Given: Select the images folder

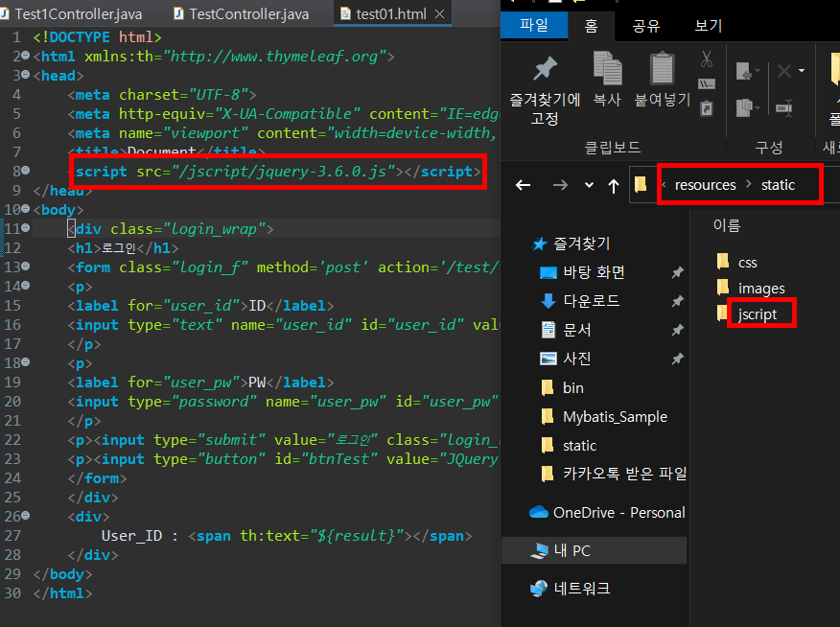Looking at the screenshot, I should [x=751, y=288].
